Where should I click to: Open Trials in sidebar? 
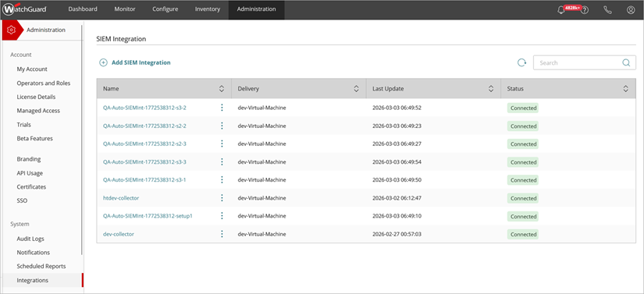click(24, 125)
